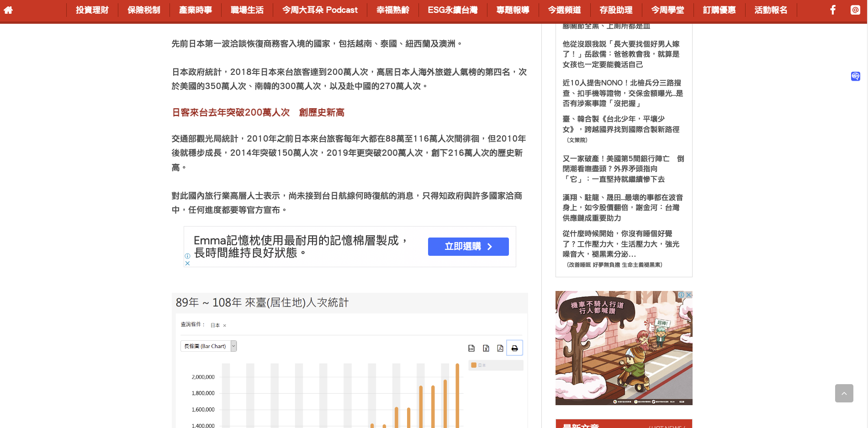Open the ESG永續台灣 menu item
The image size is (868, 428).
[452, 10]
